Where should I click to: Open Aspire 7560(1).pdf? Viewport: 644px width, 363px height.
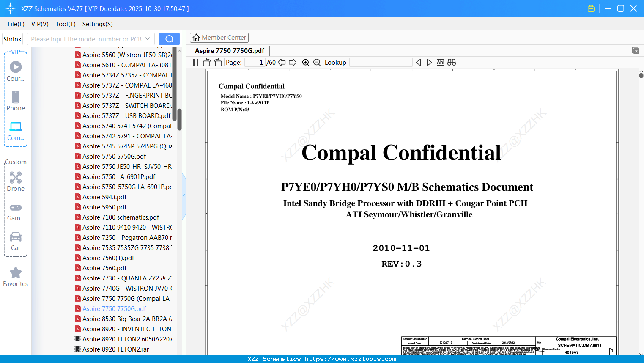[104, 258]
